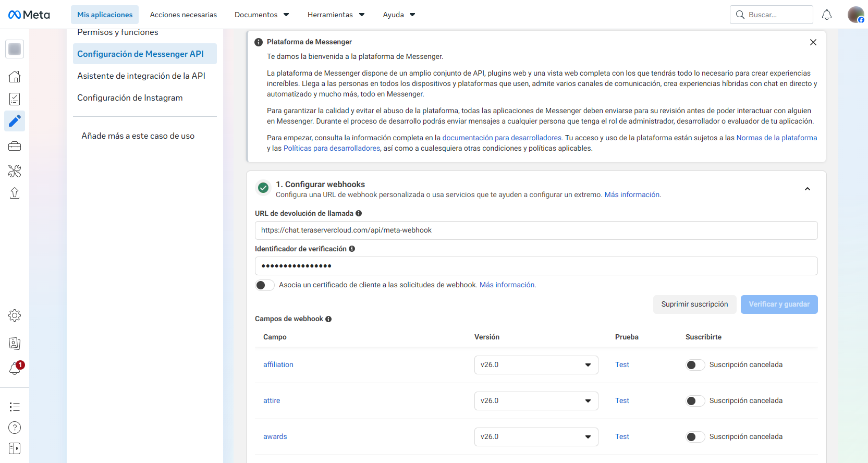Toggle client certificate association switch
This screenshot has width=868, height=463.
pyautogui.click(x=265, y=285)
